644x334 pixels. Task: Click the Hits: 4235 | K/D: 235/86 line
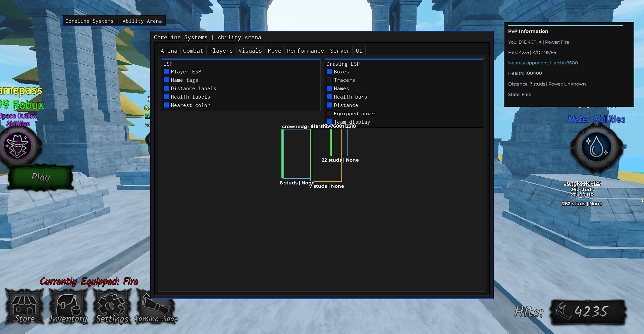(x=532, y=52)
